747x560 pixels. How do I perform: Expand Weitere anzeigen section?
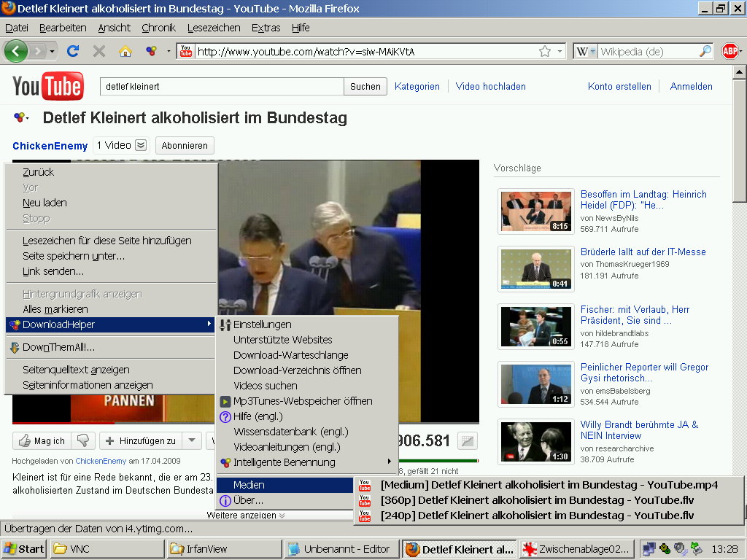pyautogui.click(x=246, y=516)
